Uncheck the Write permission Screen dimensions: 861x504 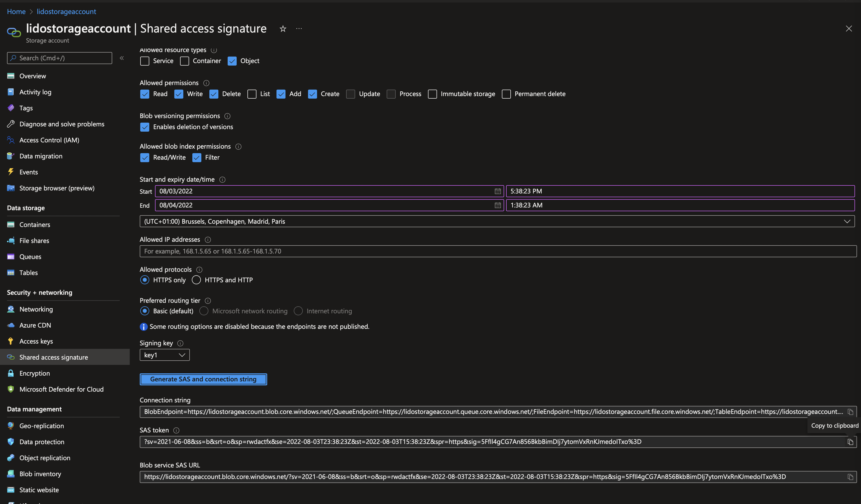(179, 94)
